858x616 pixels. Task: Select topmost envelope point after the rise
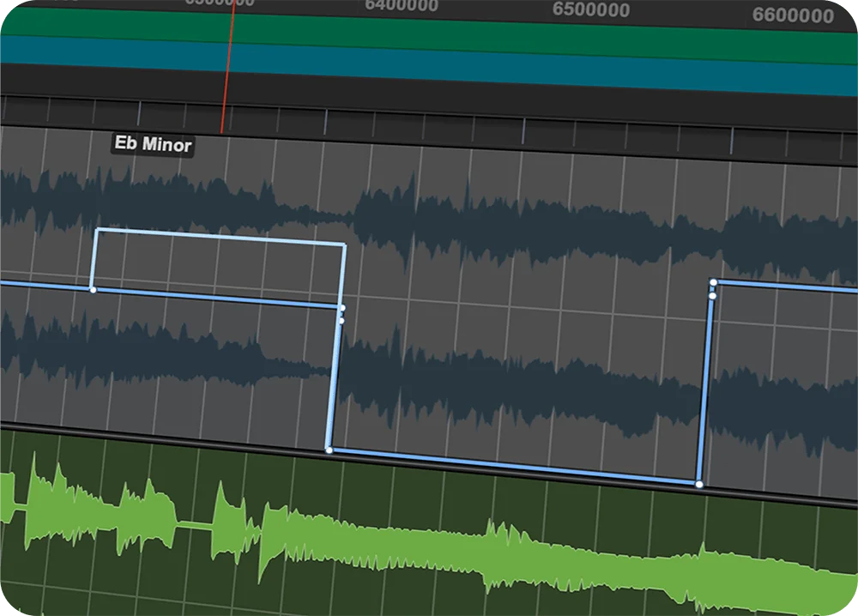coord(713,283)
